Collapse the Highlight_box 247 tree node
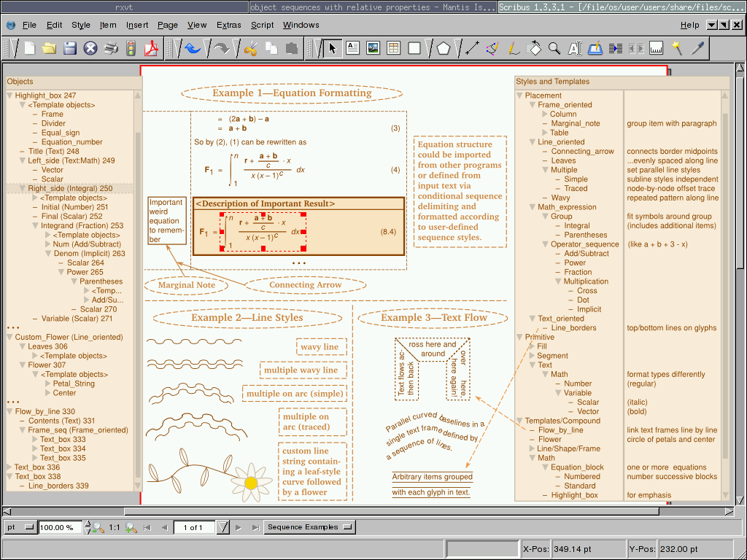The width and height of the screenshot is (747, 560). pyautogui.click(x=9, y=96)
